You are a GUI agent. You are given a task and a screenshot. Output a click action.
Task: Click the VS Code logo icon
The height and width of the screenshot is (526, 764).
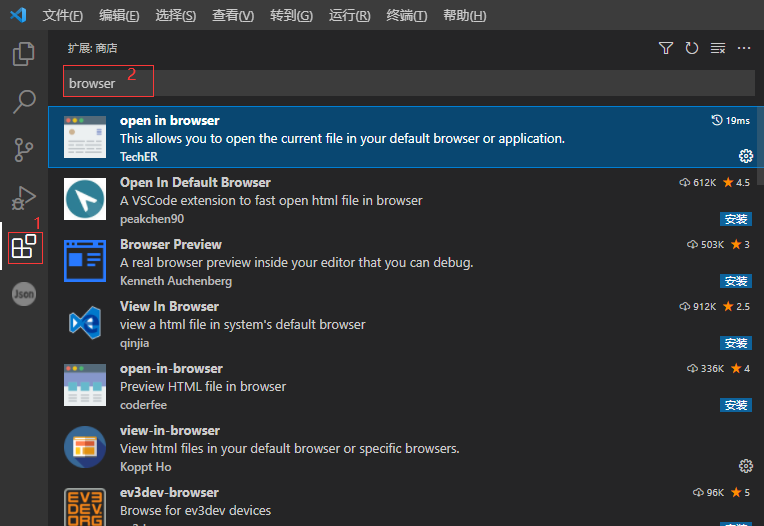[18, 15]
